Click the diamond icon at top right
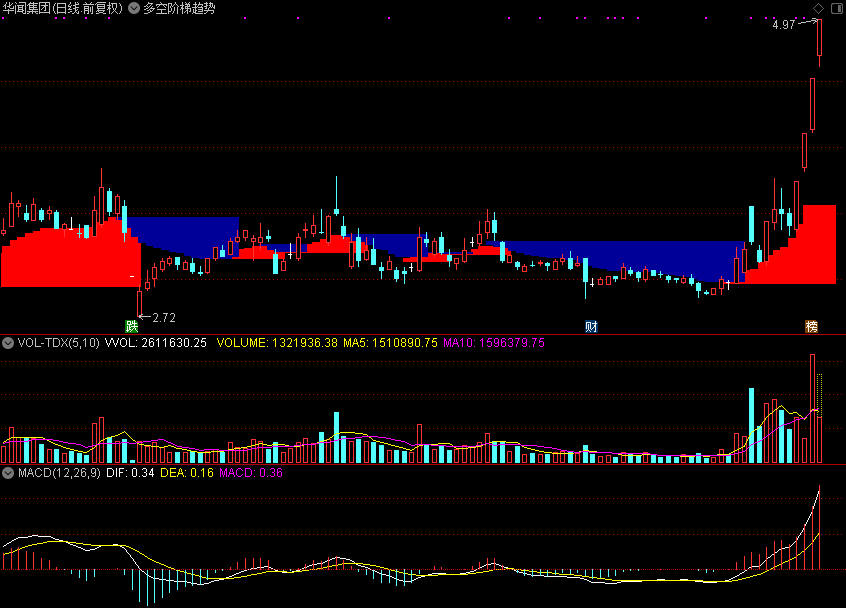The height and width of the screenshot is (608, 846). (x=818, y=8)
